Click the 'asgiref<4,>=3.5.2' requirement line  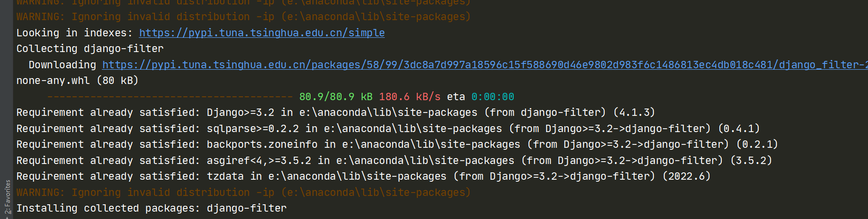tap(394, 161)
